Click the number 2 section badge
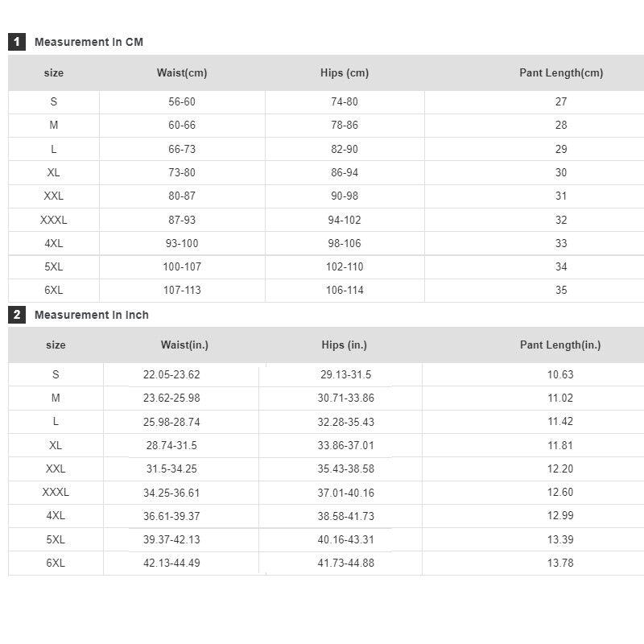Screen dimensions: 644x644 point(17,315)
